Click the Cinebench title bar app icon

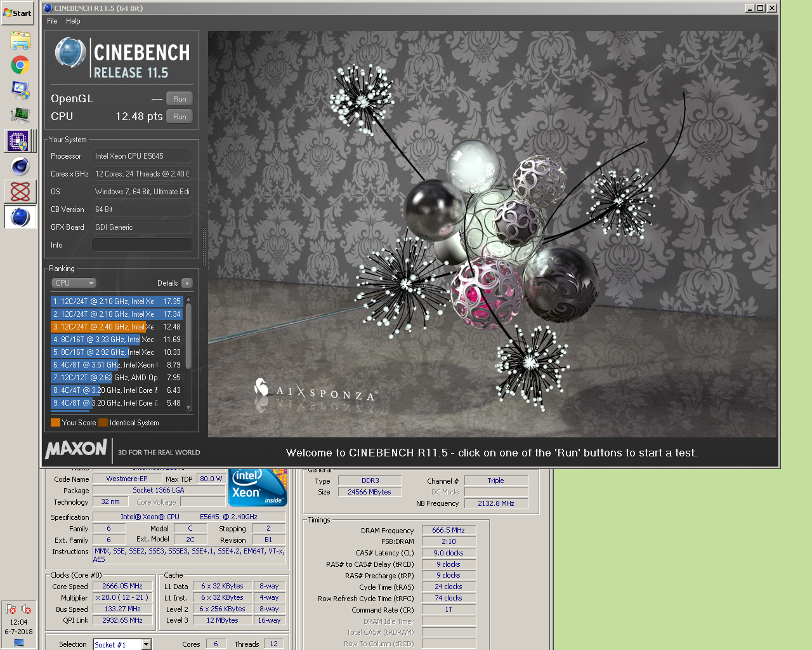(48, 8)
